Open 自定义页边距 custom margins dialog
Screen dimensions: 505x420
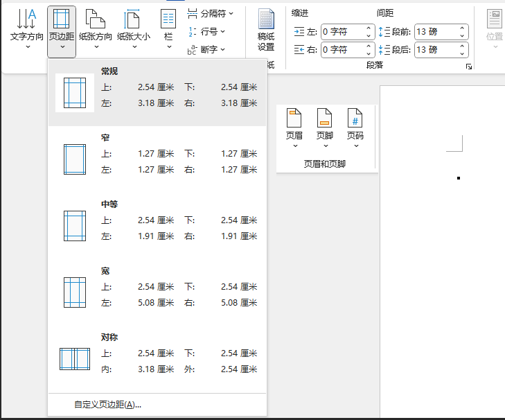[x=107, y=405]
